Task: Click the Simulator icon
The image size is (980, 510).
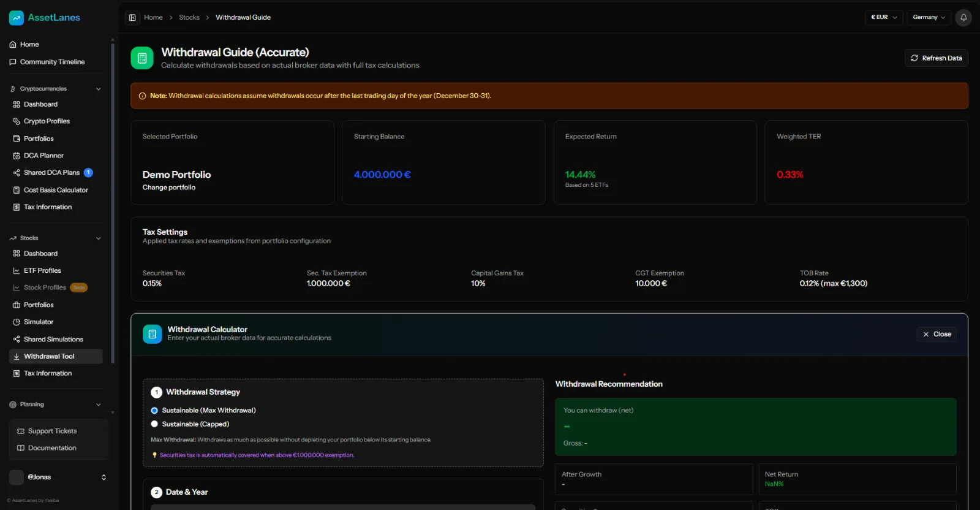Action: coord(17,322)
